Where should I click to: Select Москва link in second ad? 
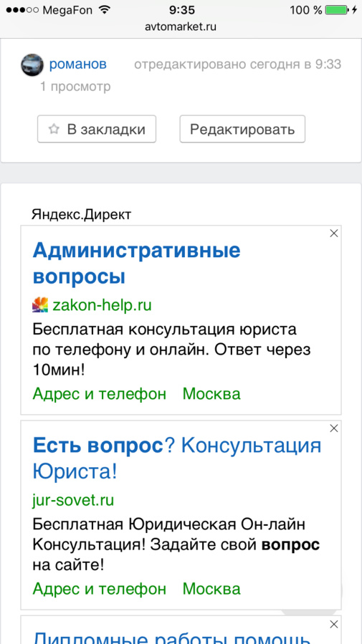211,589
